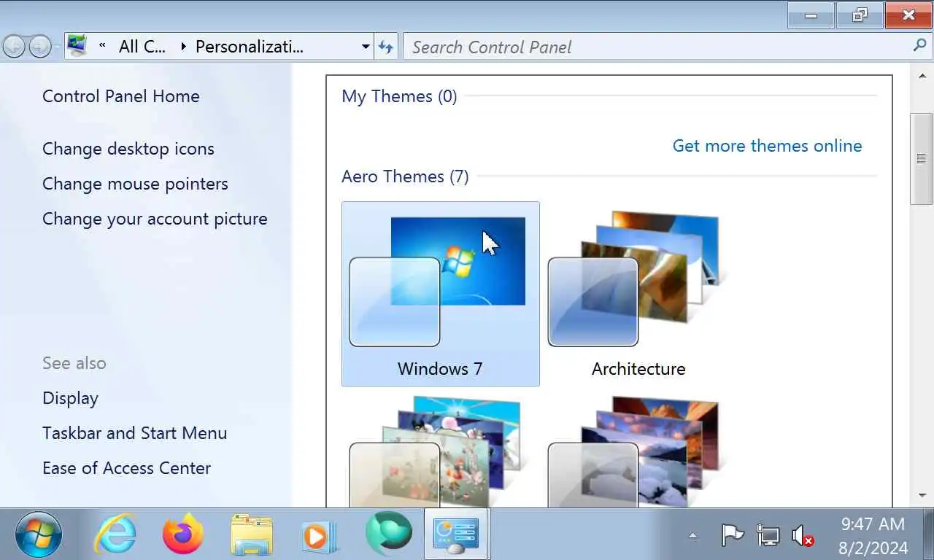Click the scroll down arrow of themes list

point(922,496)
